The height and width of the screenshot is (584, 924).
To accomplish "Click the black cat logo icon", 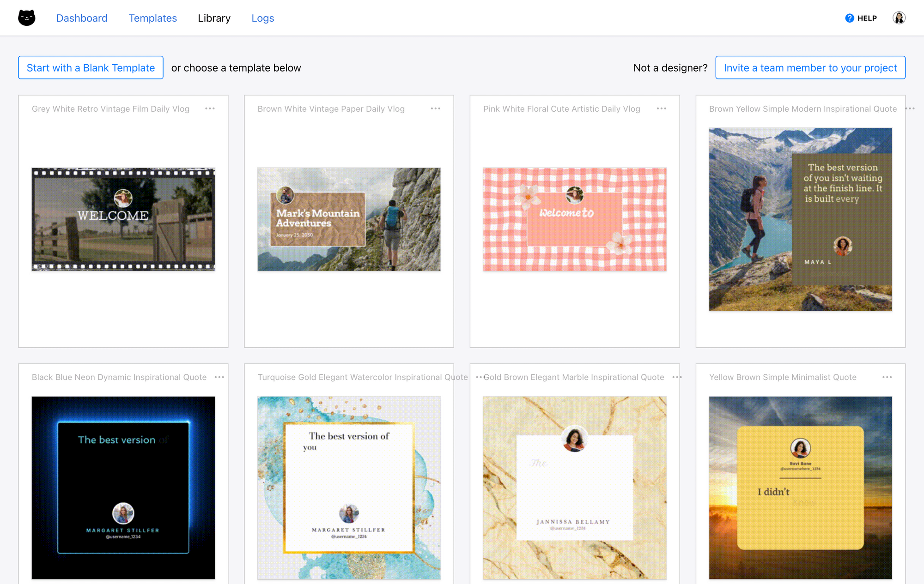I will [x=27, y=18].
